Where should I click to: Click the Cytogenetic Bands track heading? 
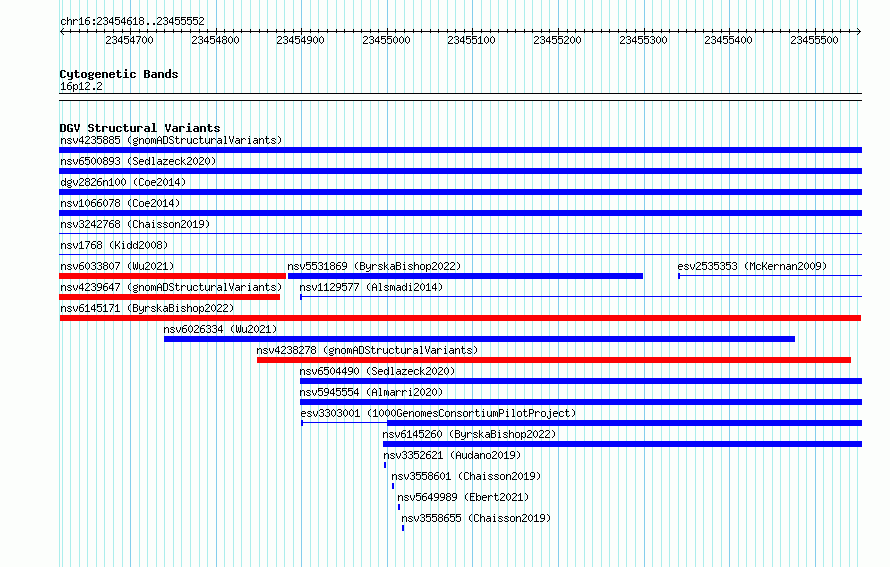(x=119, y=74)
